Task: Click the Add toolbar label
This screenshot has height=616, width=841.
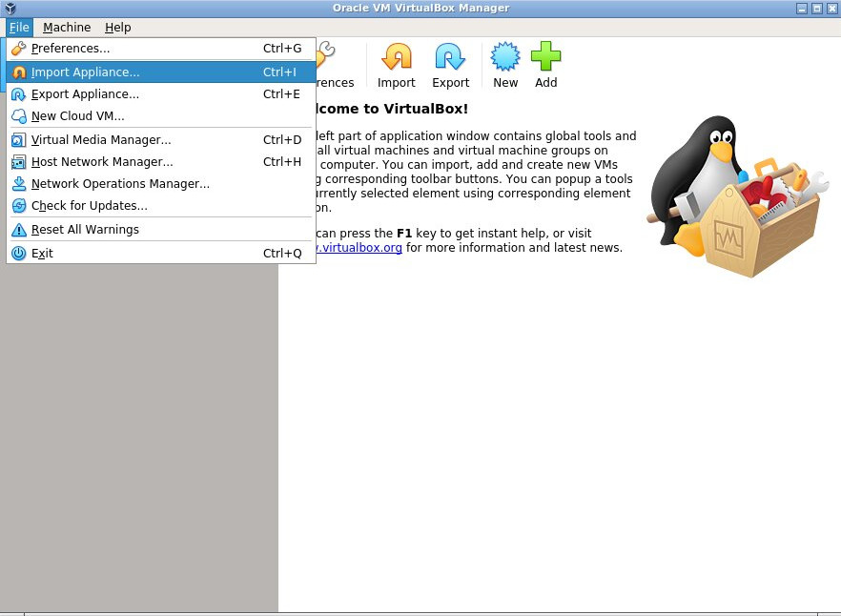Action: 546,83
